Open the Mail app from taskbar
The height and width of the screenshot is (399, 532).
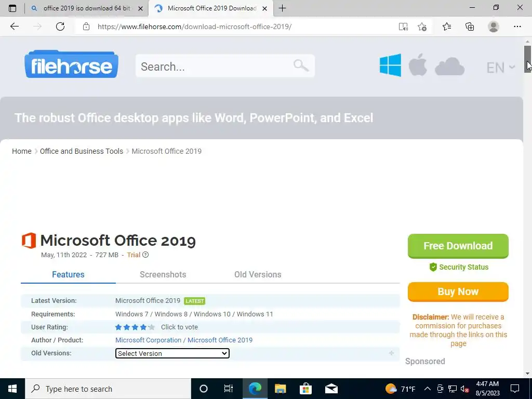(x=331, y=389)
